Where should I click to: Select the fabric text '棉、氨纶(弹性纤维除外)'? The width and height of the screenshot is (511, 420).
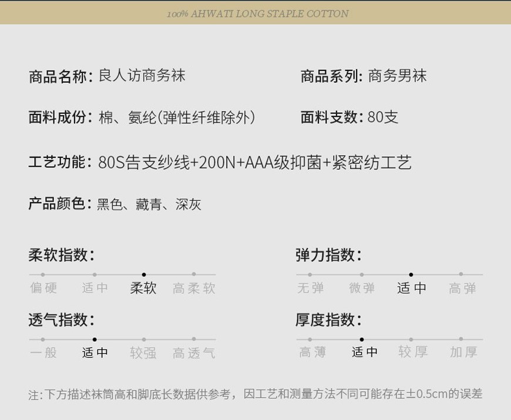(177, 117)
